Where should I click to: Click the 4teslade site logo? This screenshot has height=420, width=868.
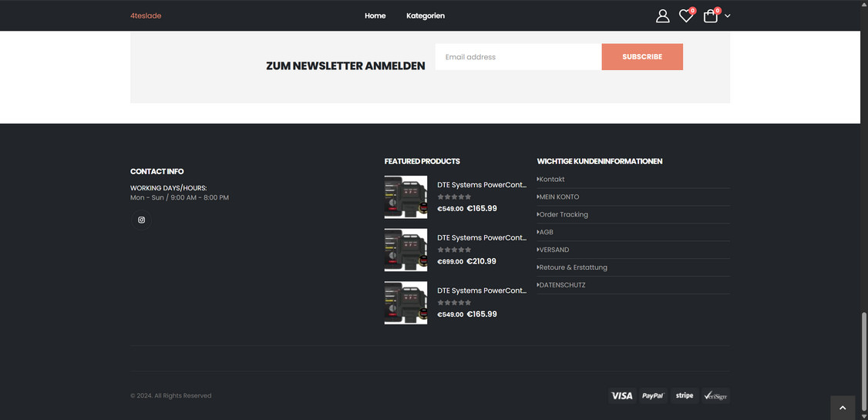tap(146, 16)
